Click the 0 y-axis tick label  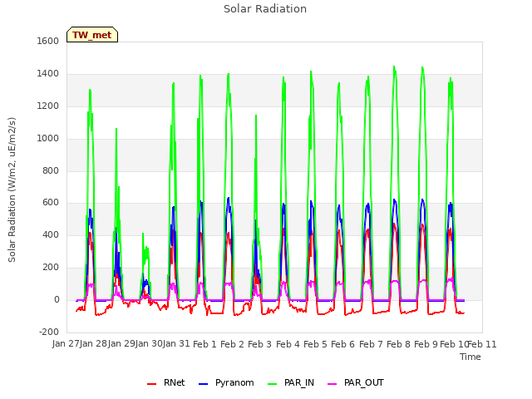tap(57, 300)
